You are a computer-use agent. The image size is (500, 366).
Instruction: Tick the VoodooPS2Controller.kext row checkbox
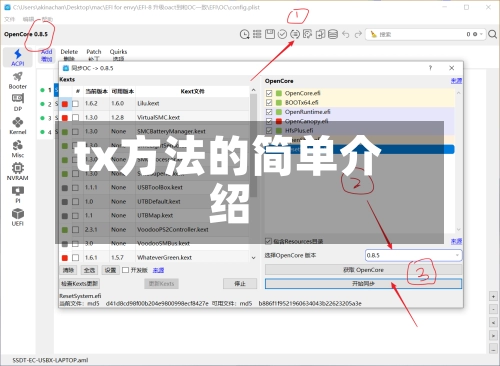click(x=76, y=230)
